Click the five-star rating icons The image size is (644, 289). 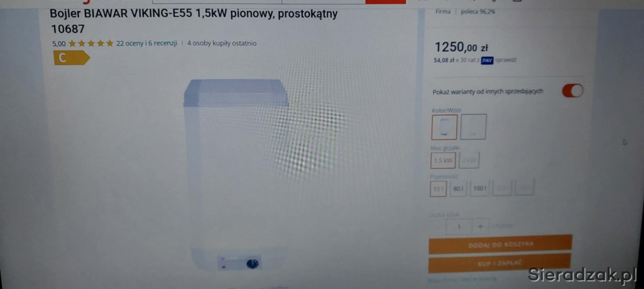pyautogui.click(x=91, y=43)
